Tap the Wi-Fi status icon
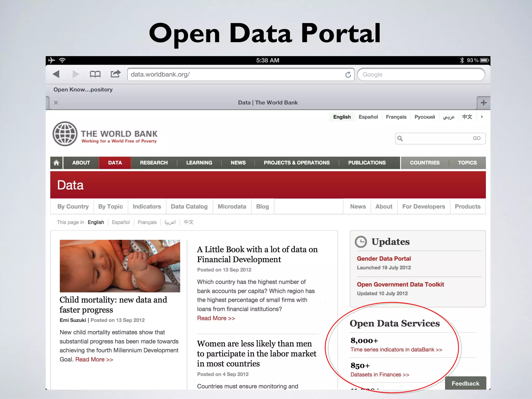 (62, 60)
